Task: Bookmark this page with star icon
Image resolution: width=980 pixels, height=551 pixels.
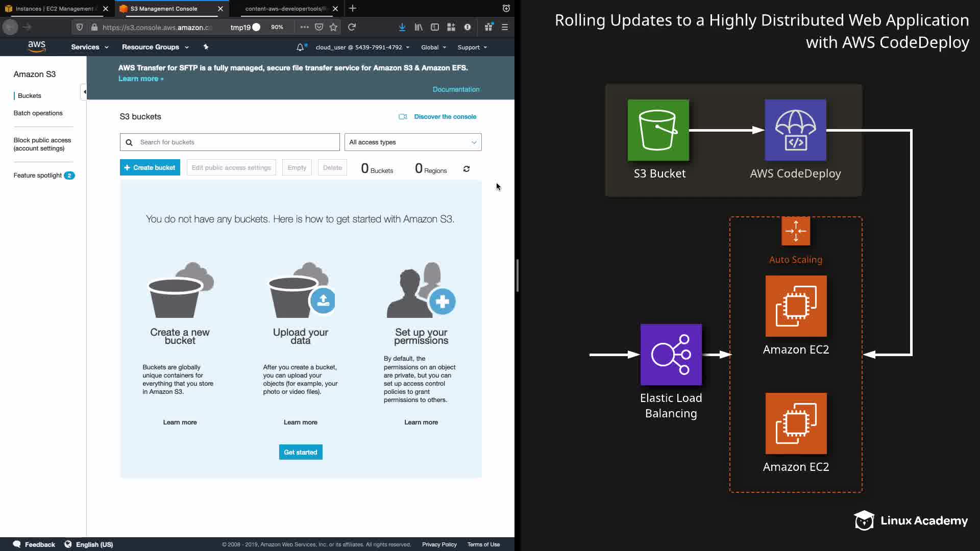Action: tap(333, 27)
